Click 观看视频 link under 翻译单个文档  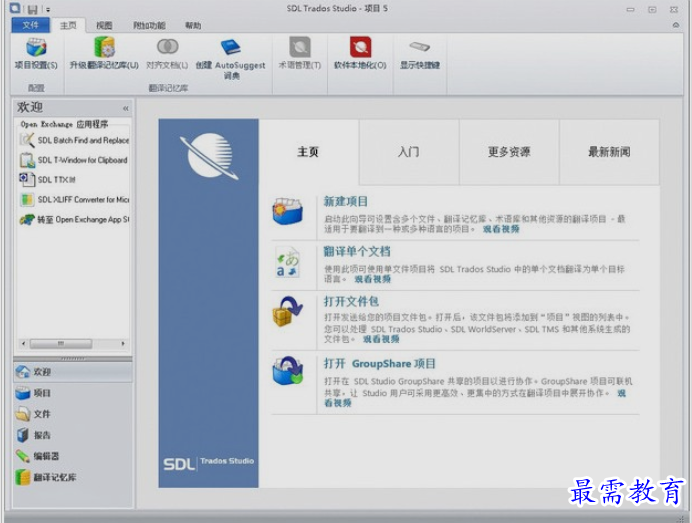pyautogui.click(x=372, y=279)
